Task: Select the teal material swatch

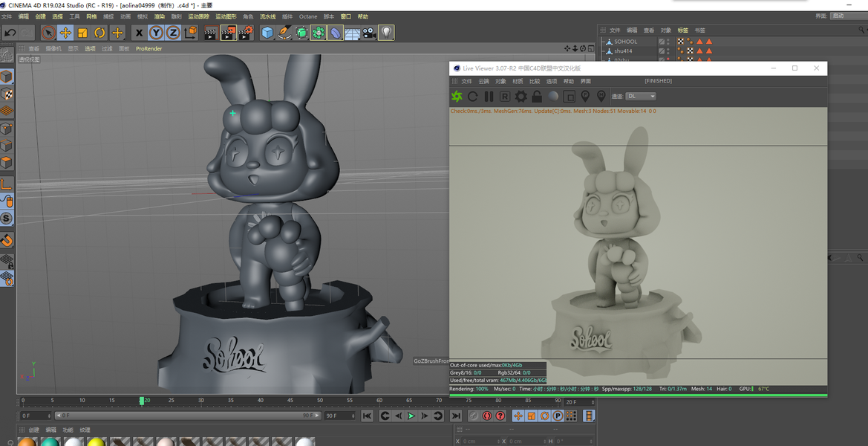Action: [x=50, y=442]
